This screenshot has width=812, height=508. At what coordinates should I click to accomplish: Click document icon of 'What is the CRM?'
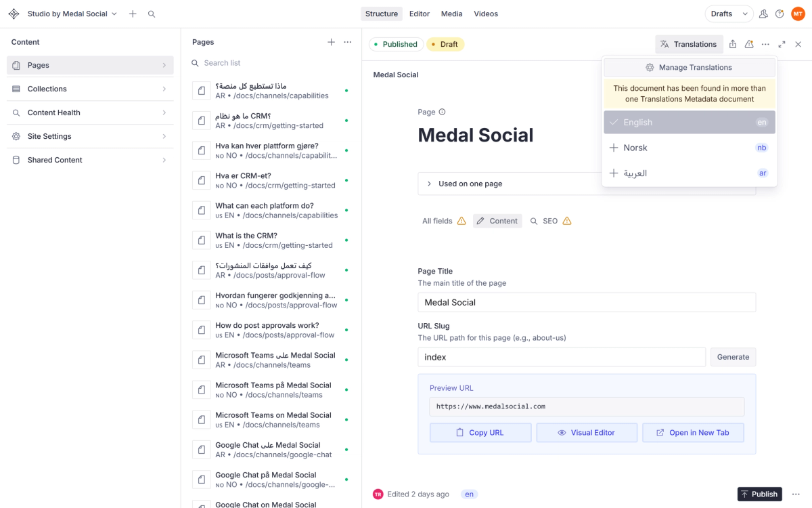(x=202, y=240)
